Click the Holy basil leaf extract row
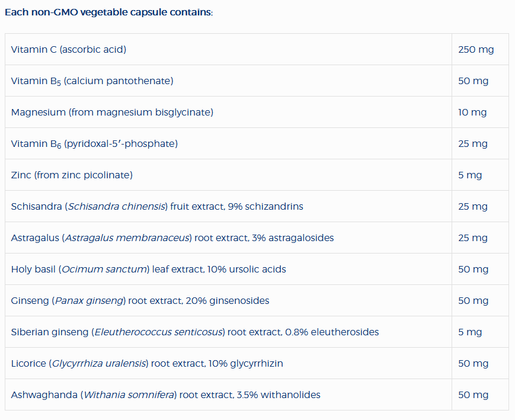515x420 pixels. tap(148, 269)
